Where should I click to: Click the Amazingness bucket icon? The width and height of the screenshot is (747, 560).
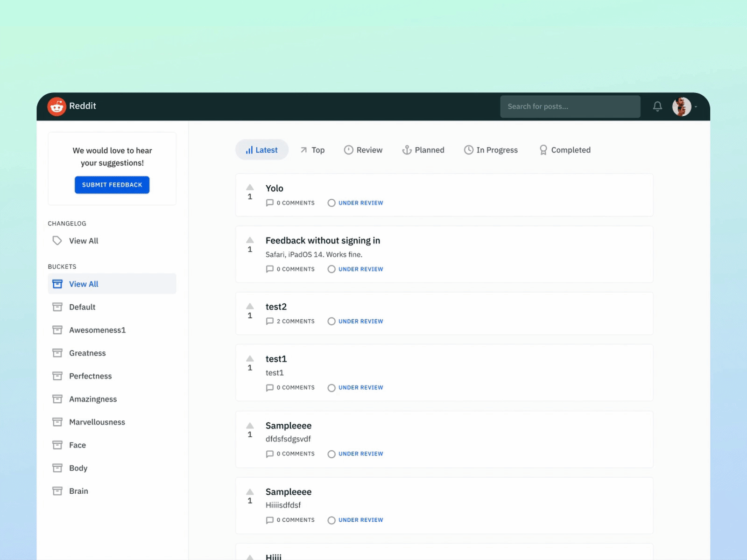coord(57,399)
